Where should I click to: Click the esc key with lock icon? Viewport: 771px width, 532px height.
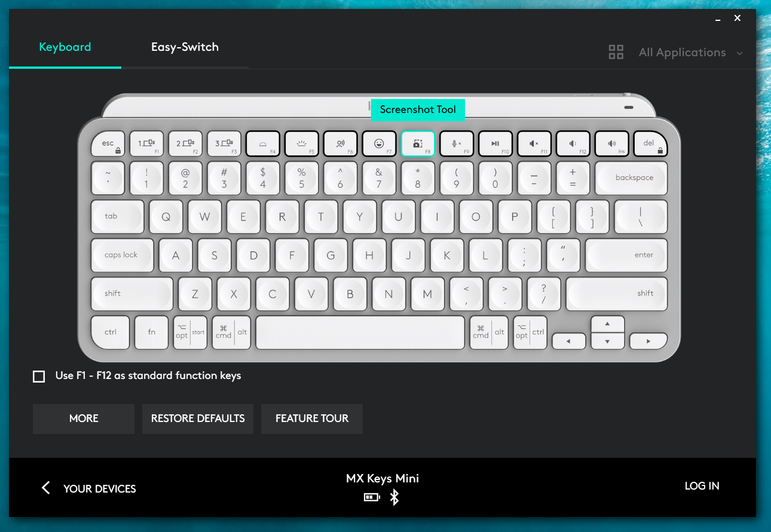(x=108, y=143)
